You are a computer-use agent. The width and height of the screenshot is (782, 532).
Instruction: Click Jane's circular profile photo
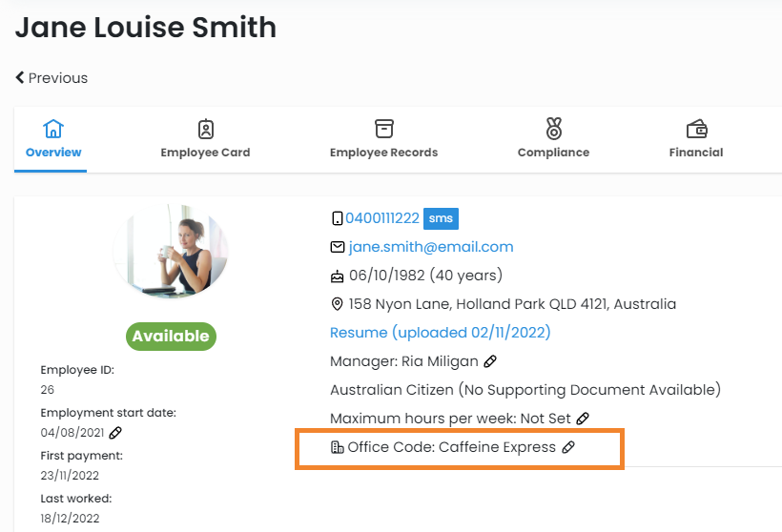tap(171, 249)
